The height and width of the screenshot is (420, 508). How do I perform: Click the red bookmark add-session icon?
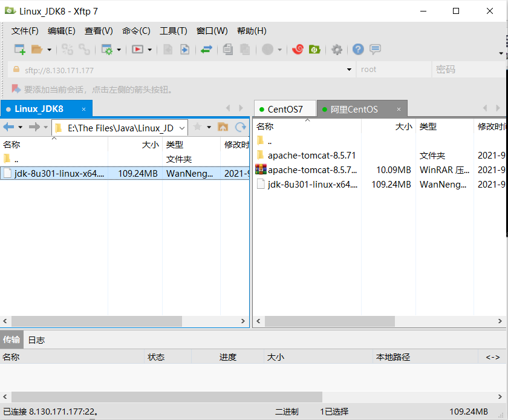tap(16, 89)
